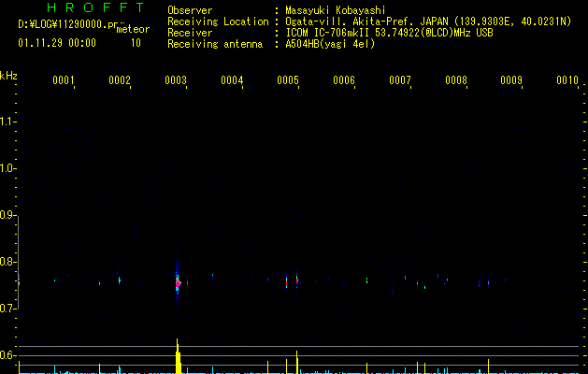The height and width of the screenshot is (374, 588).
Task: Click the meteor count value 10
Action: (x=136, y=43)
